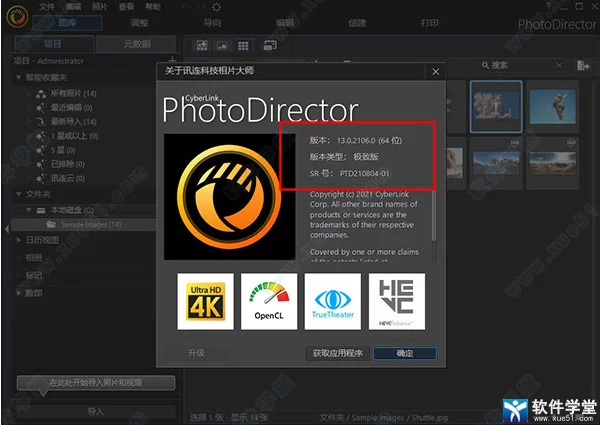Select the 项目 panel tab
This screenshot has height=425, width=600.
coord(54,44)
